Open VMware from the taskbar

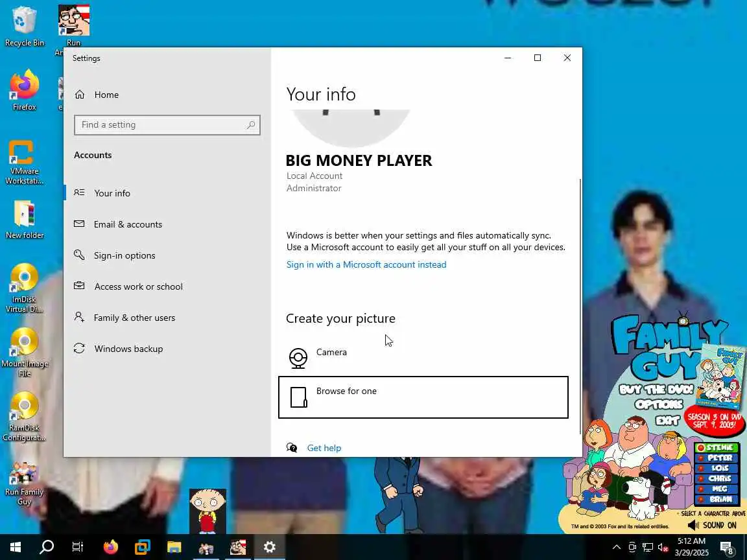coord(143,547)
